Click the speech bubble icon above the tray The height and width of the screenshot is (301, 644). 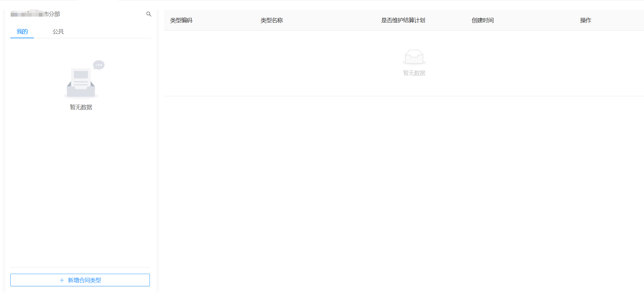point(99,65)
